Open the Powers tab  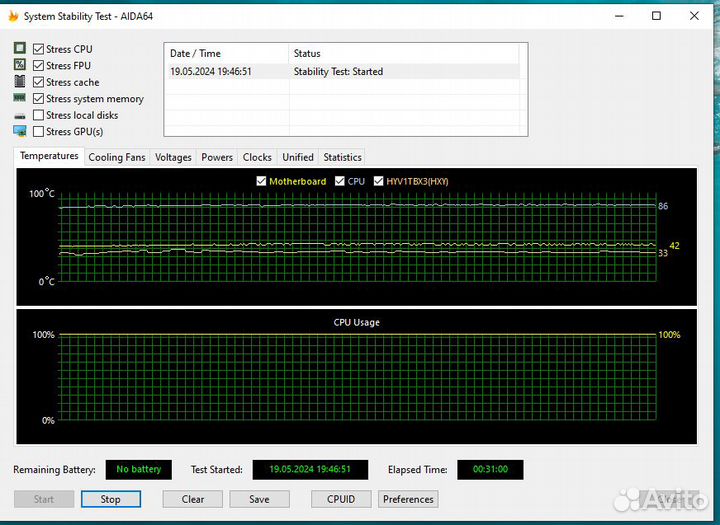(217, 157)
